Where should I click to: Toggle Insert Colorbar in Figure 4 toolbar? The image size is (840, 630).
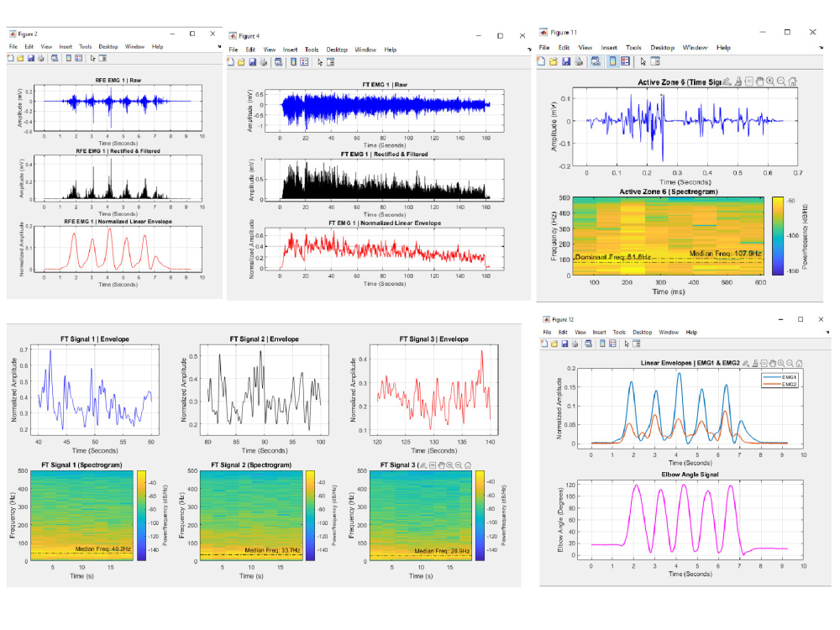pyautogui.click(x=293, y=62)
